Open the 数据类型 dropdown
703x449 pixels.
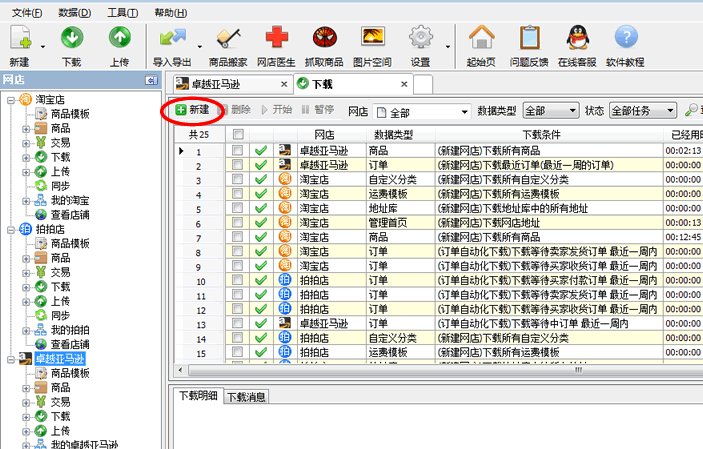pyautogui.click(x=551, y=111)
